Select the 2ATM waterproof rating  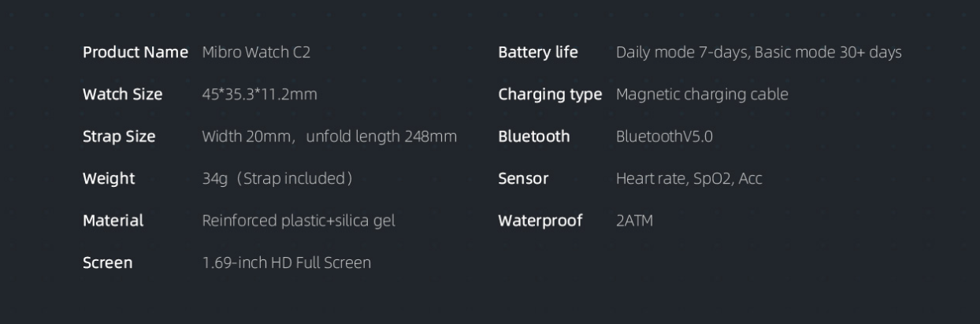pyautogui.click(x=634, y=221)
